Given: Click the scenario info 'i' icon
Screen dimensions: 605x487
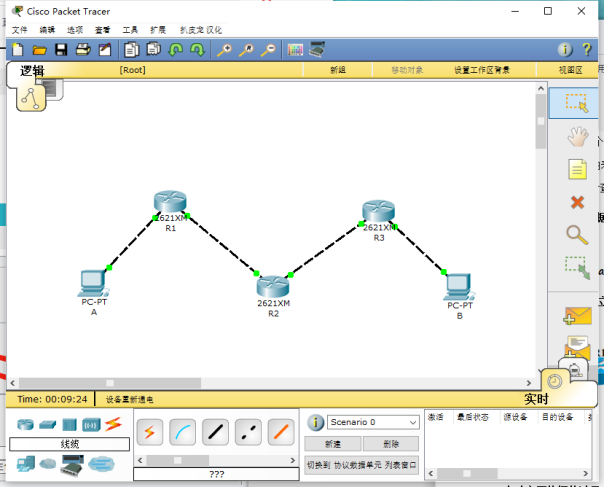Looking at the screenshot, I should pyautogui.click(x=316, y=423).
